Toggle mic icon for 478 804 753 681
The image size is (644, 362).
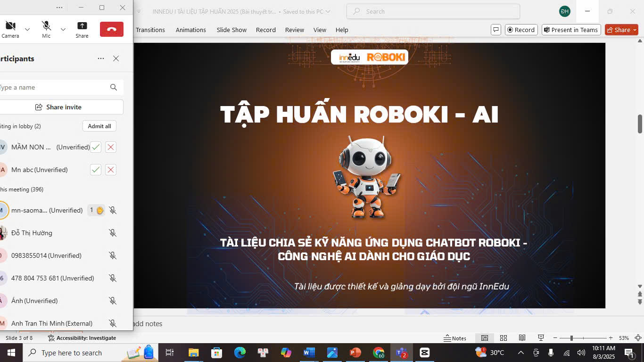tap(113, 278)
